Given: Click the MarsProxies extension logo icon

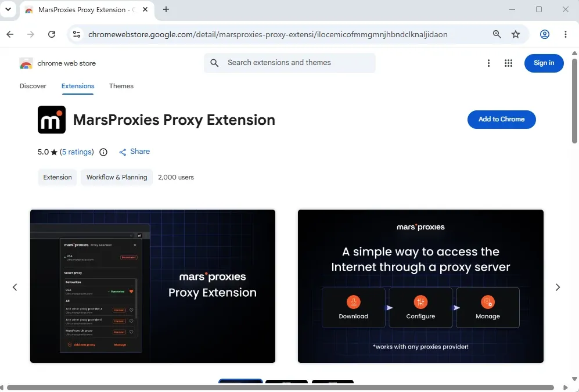Looking at the screenshot, I should pos(52,120).
